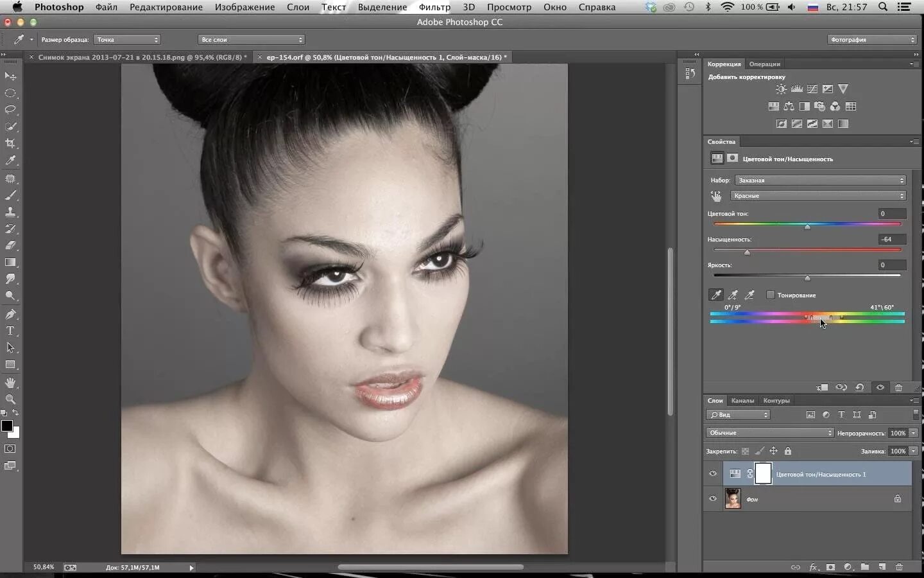Add an Exposure adjustment
This screenshot has width=924, height=578.
tap(828, 89)
